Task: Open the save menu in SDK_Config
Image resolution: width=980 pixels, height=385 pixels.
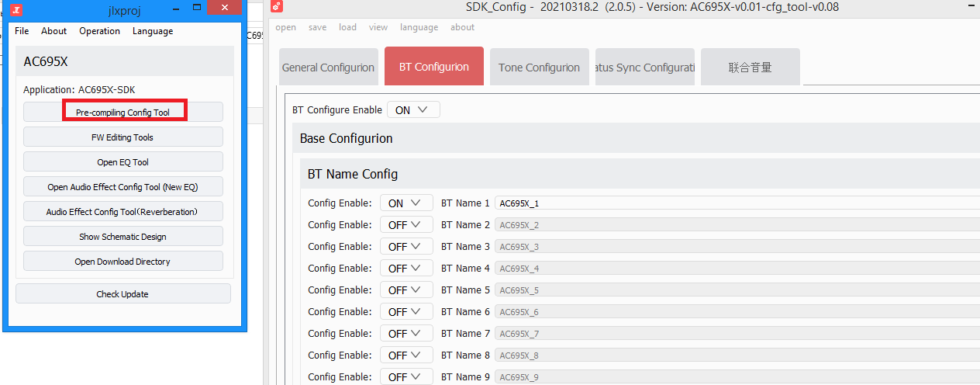Action: coord(317,27)
